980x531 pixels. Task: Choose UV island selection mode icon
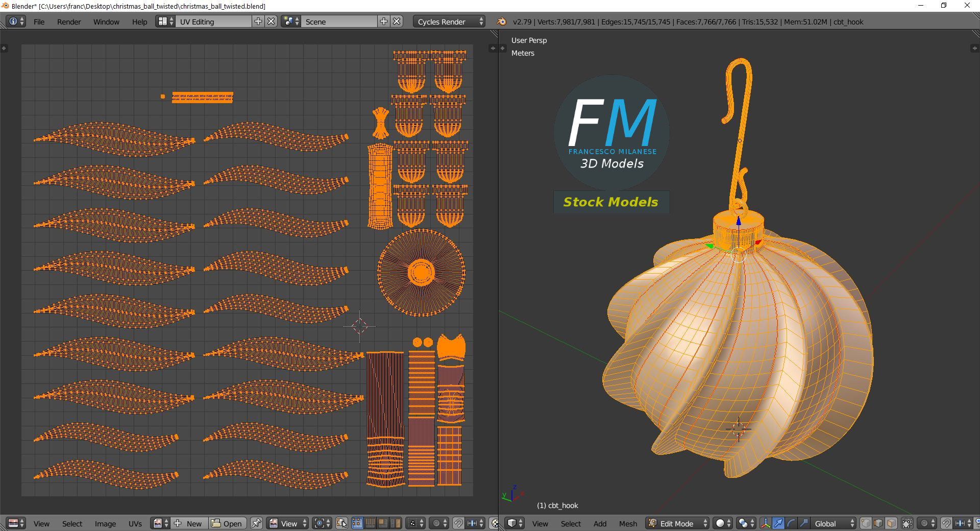(395, 523)
